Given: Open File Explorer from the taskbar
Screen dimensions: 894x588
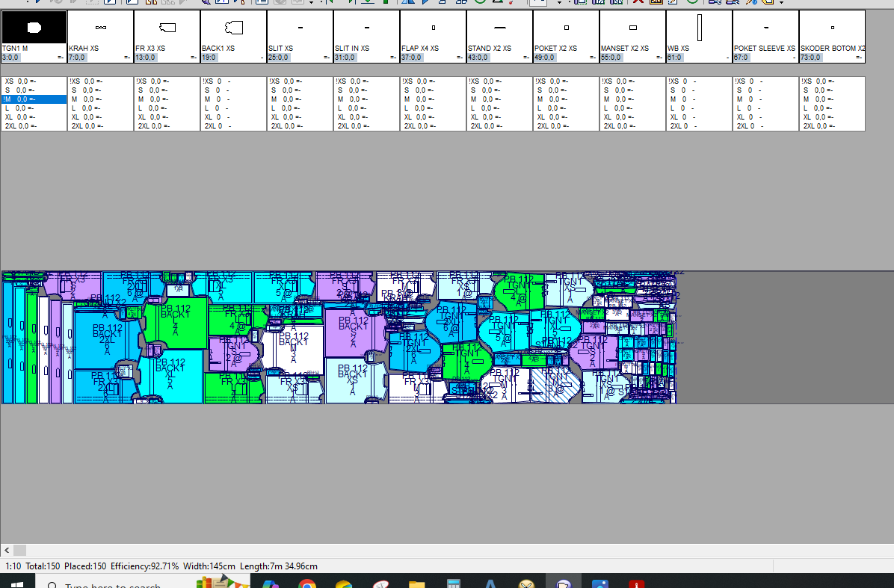Looking at the screenshot, I should pyautogui.click(x=416, y=583).
